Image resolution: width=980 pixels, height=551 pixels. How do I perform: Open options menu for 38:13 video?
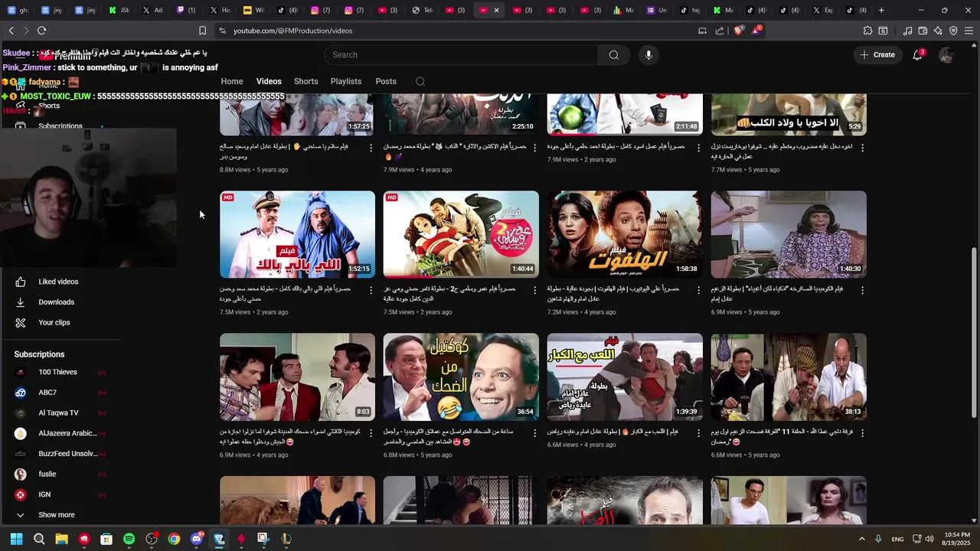[862, 432]
